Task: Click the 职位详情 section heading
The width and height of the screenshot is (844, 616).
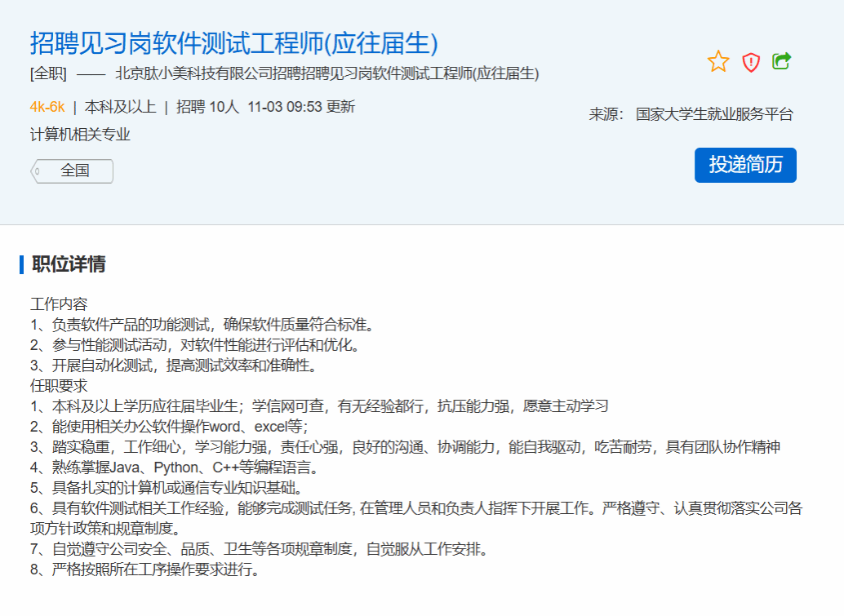Action: 69,264
